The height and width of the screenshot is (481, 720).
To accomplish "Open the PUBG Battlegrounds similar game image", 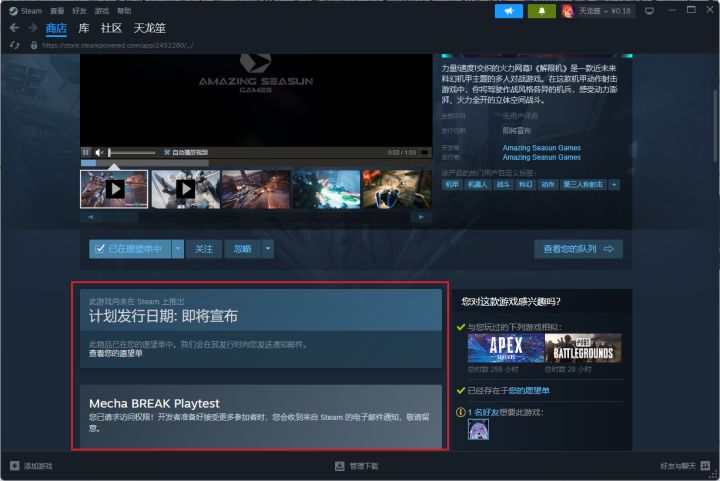I will (583, 348).
